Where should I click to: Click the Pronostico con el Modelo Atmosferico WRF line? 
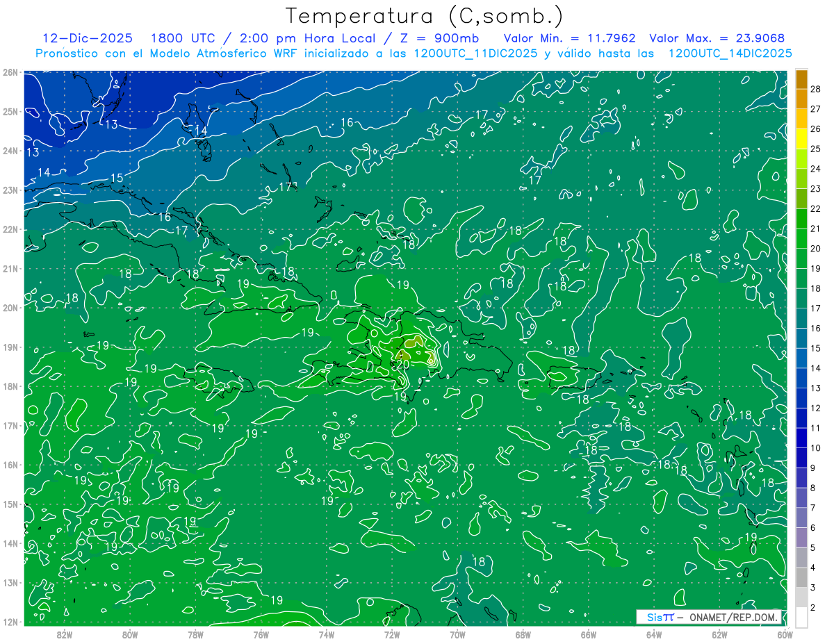414,53
